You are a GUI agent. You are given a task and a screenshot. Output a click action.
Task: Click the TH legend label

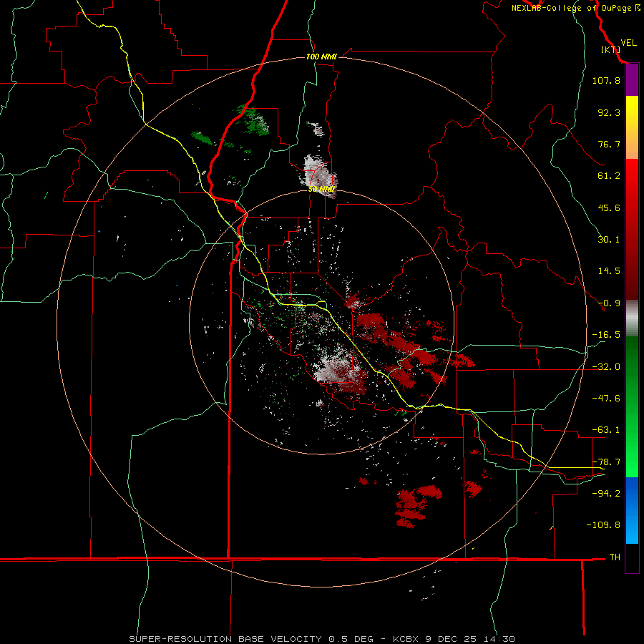coord(615,557)
